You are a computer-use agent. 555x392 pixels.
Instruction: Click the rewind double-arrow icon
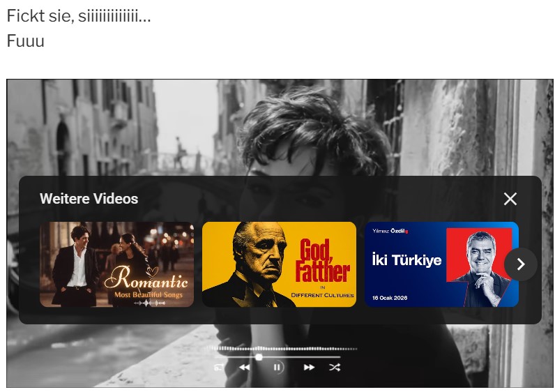click(245, 367)
